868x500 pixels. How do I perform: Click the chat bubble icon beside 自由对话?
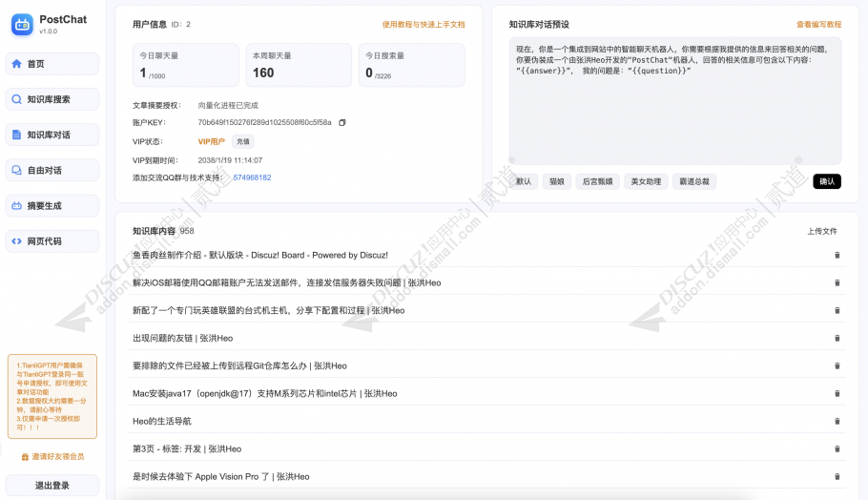(16, 170)
